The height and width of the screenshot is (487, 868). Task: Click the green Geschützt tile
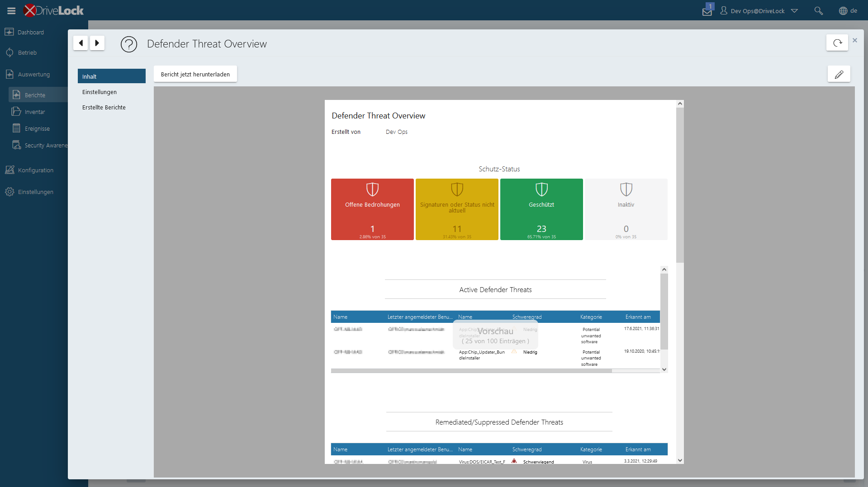click(x=541, y=209)
